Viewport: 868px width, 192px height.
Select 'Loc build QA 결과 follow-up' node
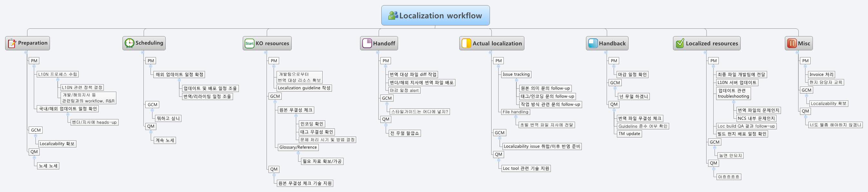coord(746,126)
